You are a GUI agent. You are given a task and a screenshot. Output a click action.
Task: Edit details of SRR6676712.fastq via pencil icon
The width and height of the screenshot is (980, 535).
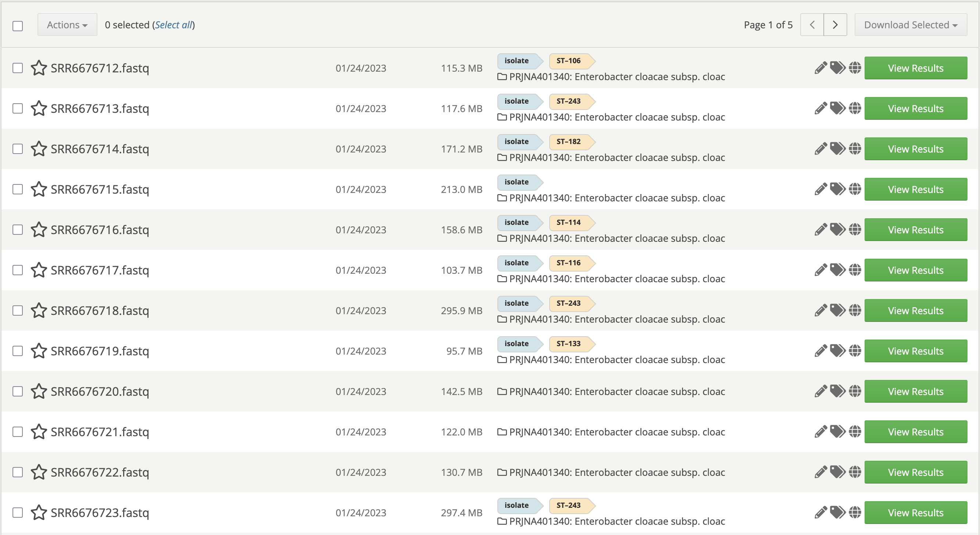820,68
